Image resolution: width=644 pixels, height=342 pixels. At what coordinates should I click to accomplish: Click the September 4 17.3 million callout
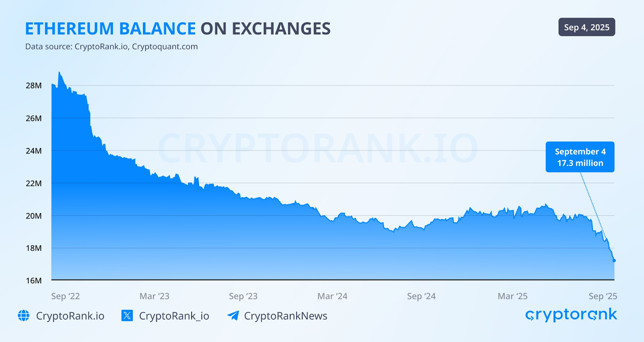coord(580,157)
